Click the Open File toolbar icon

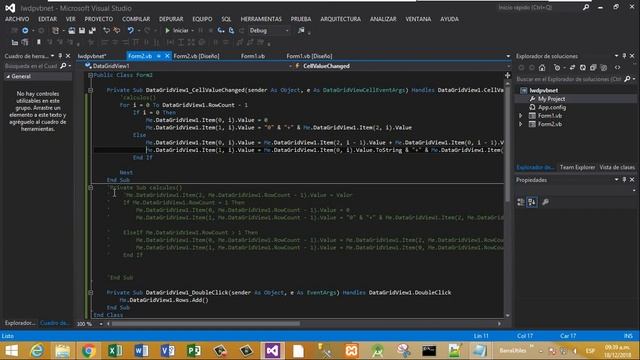pos(71,31)
